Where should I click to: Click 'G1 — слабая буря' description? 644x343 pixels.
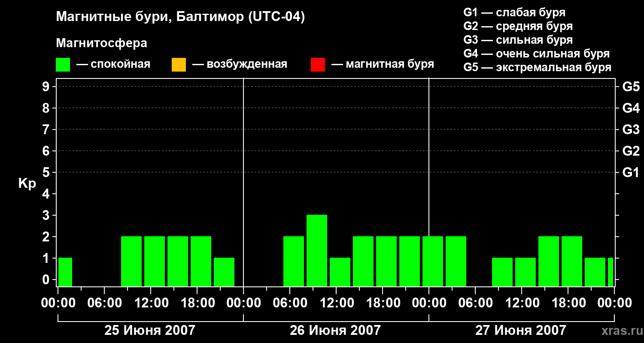click(514, 12)
